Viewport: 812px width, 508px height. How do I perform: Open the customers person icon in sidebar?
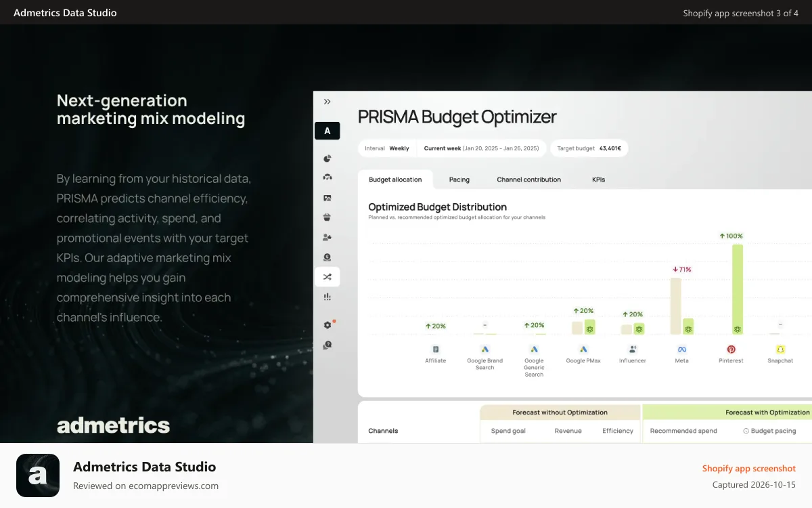(x=328, y=237)
